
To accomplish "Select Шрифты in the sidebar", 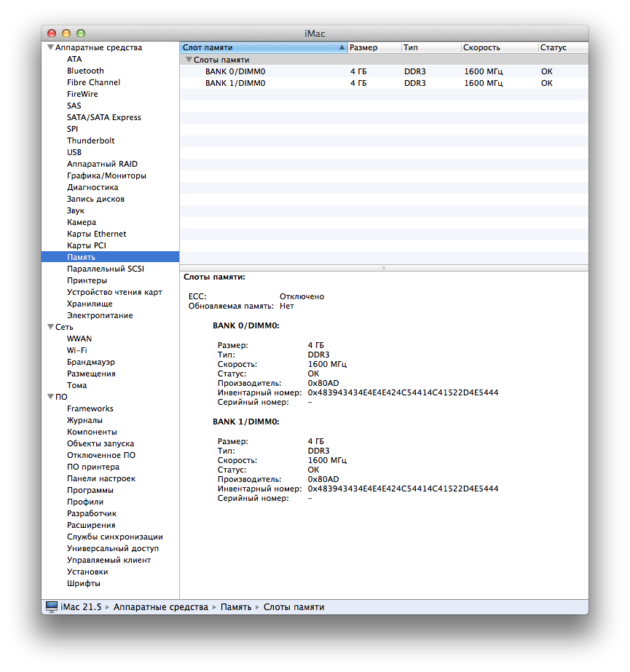I will 84,583.
